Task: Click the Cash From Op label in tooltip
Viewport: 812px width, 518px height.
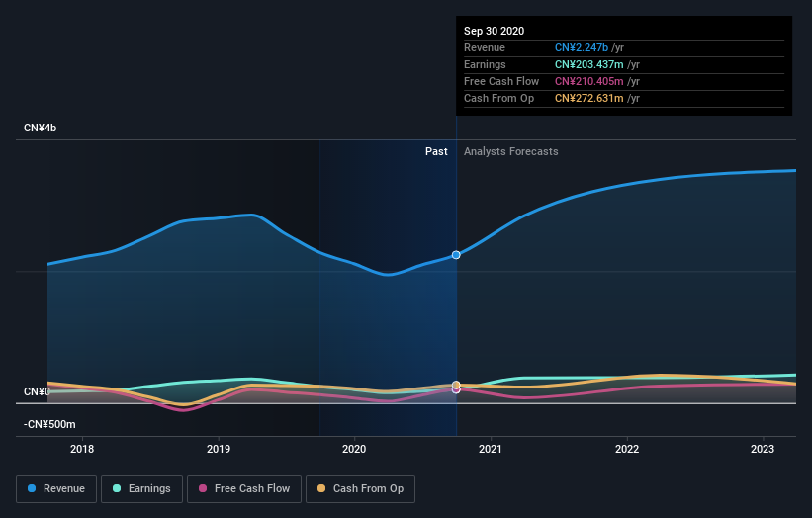Action: [x=498, y=98]
